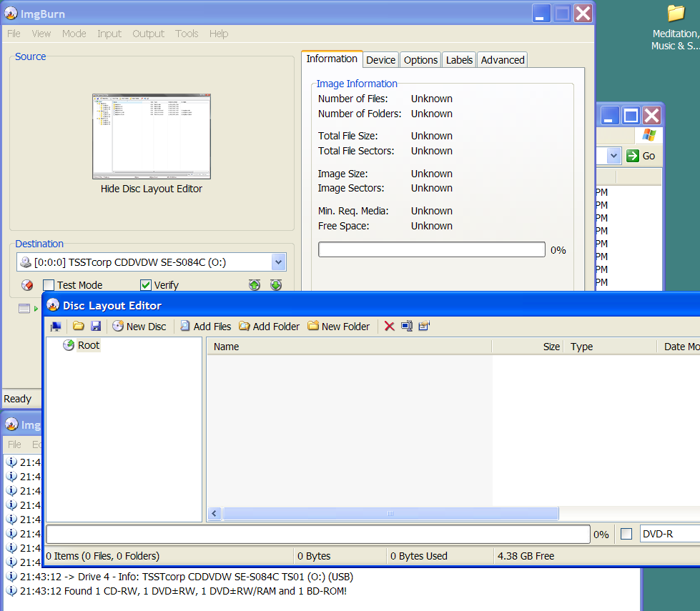
Task: Switch to the Information tab
Action: 332,59
